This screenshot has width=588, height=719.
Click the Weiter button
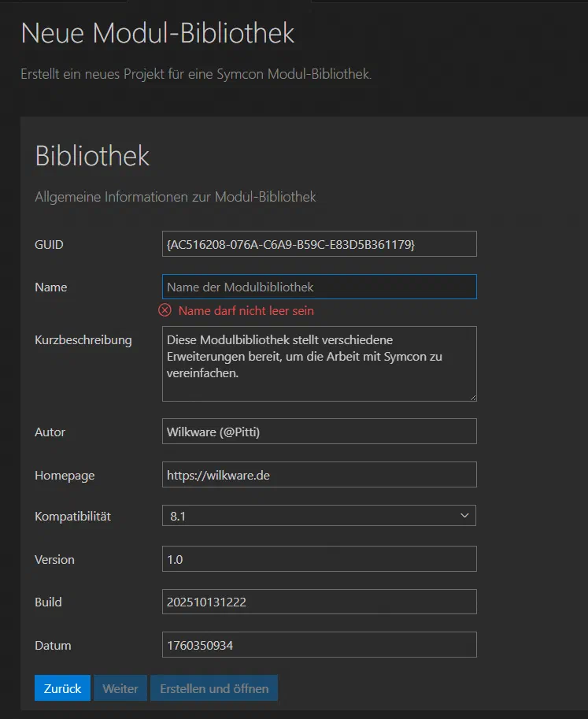120,687
